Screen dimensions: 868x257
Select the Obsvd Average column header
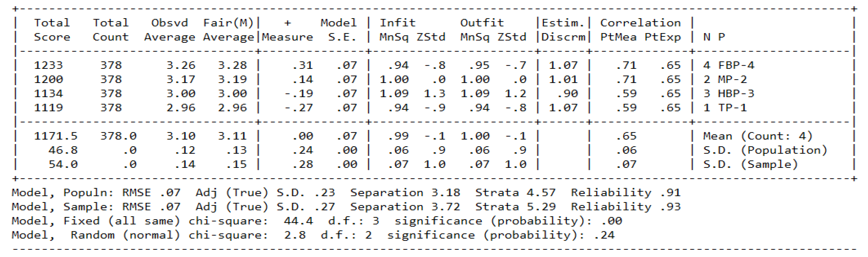pos(169,30)
